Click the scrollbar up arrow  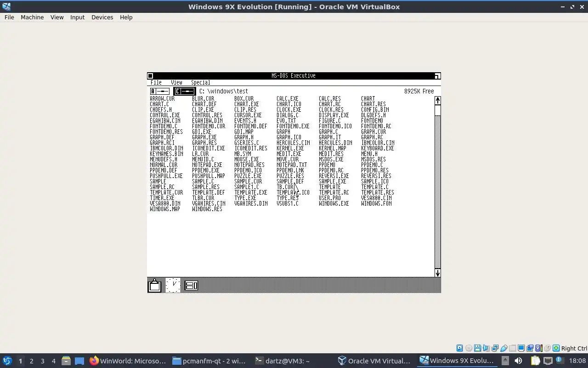click(437, 101)
